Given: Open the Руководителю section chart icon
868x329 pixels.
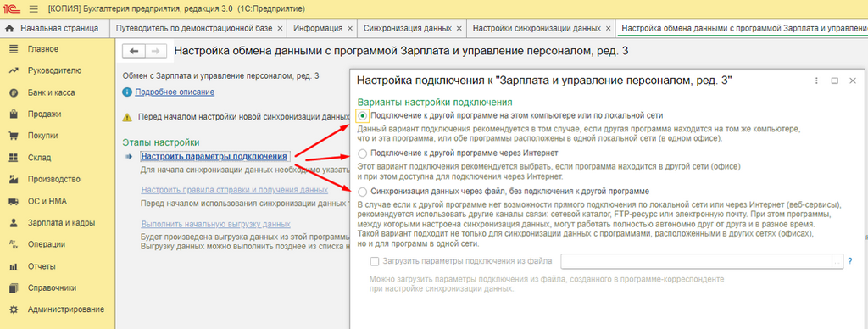Looking at the screenshot, I should pos(14,71).
